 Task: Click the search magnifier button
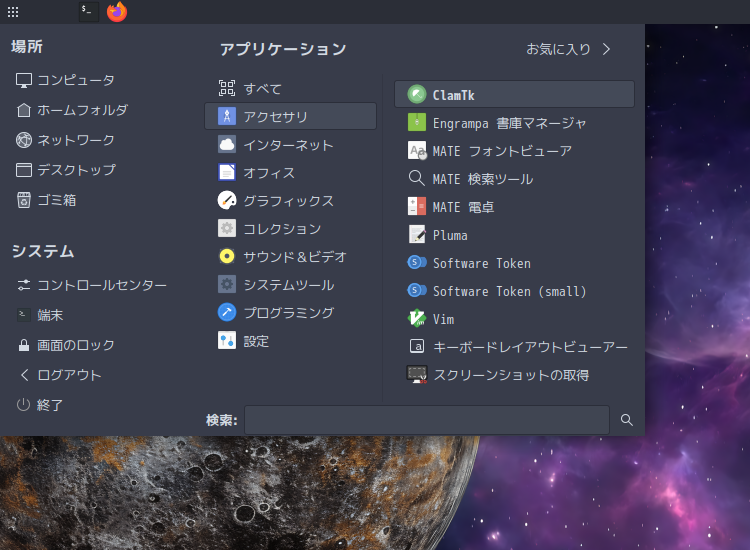click(627, 420)
